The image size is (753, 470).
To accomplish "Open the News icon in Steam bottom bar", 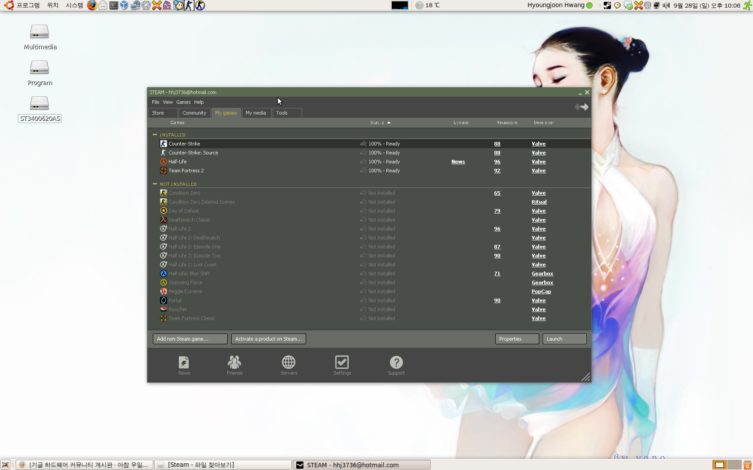I will (x=184, y=365).
